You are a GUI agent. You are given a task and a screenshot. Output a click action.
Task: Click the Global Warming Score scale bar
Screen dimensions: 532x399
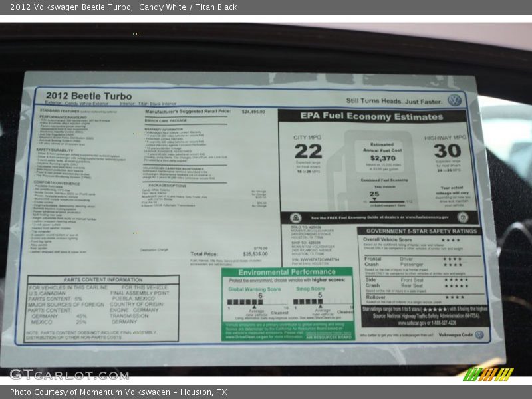point(250,301)
